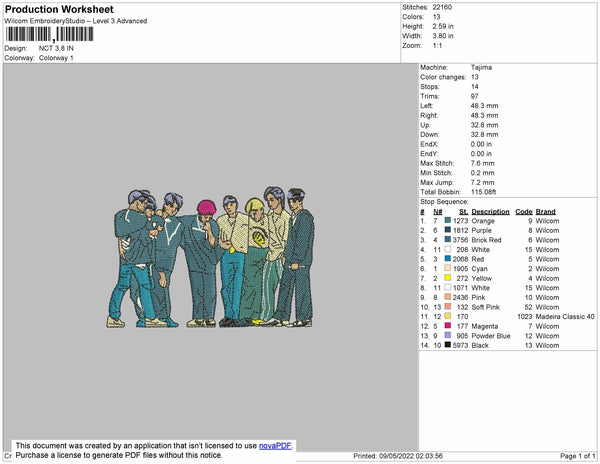Click the 'Page 1 of 1' footer

[578, 456]
